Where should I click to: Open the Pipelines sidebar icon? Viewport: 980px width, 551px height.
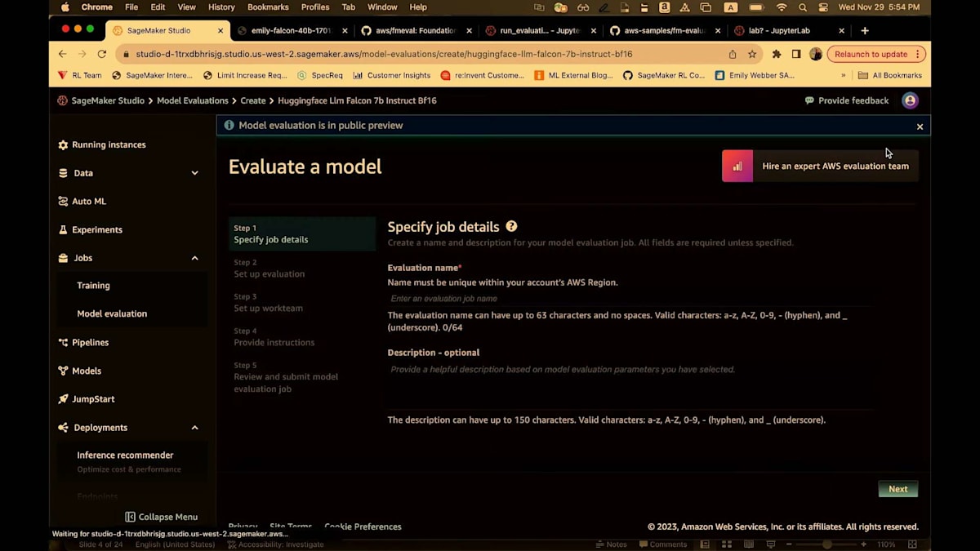pos(63,343)
